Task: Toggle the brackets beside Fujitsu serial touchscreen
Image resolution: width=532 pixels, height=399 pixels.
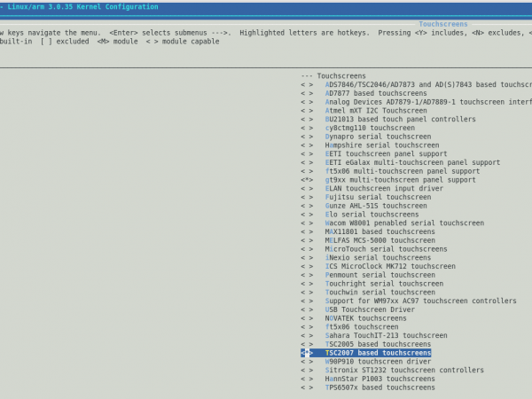Action: tap(306, 197)
